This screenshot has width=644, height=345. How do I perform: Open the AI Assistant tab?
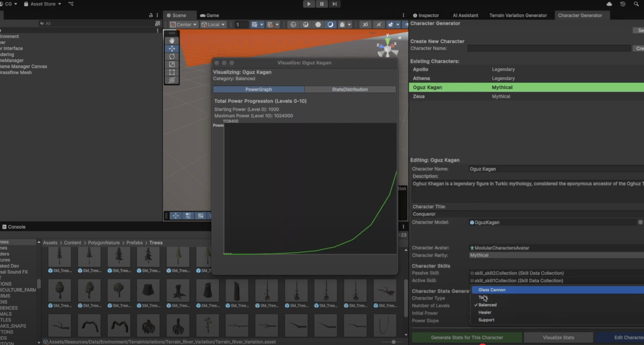(x=465, y=15)
